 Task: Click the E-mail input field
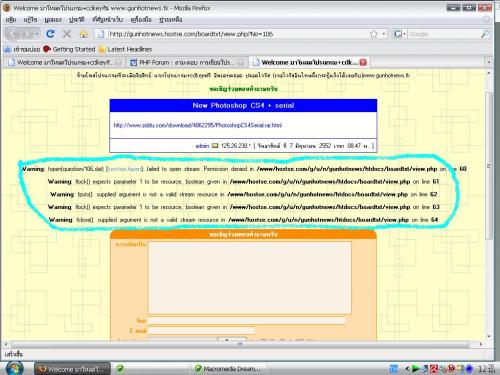201,331
